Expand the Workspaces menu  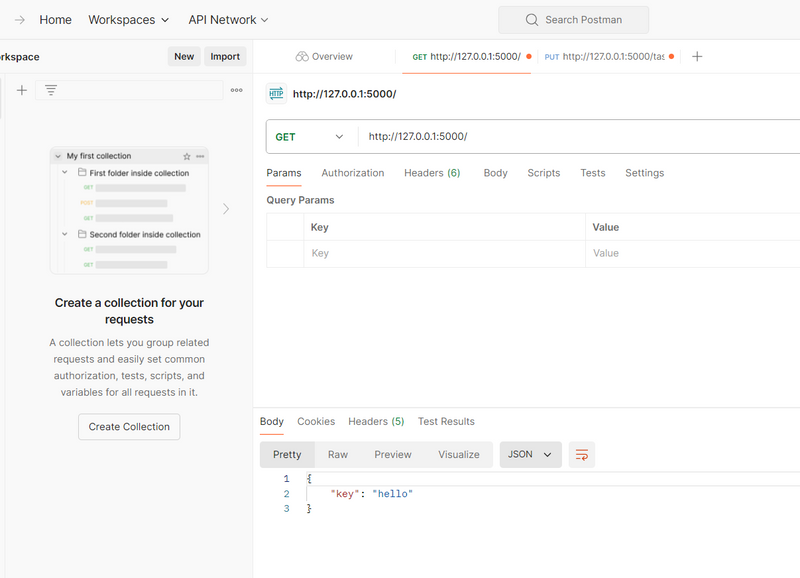129,20
